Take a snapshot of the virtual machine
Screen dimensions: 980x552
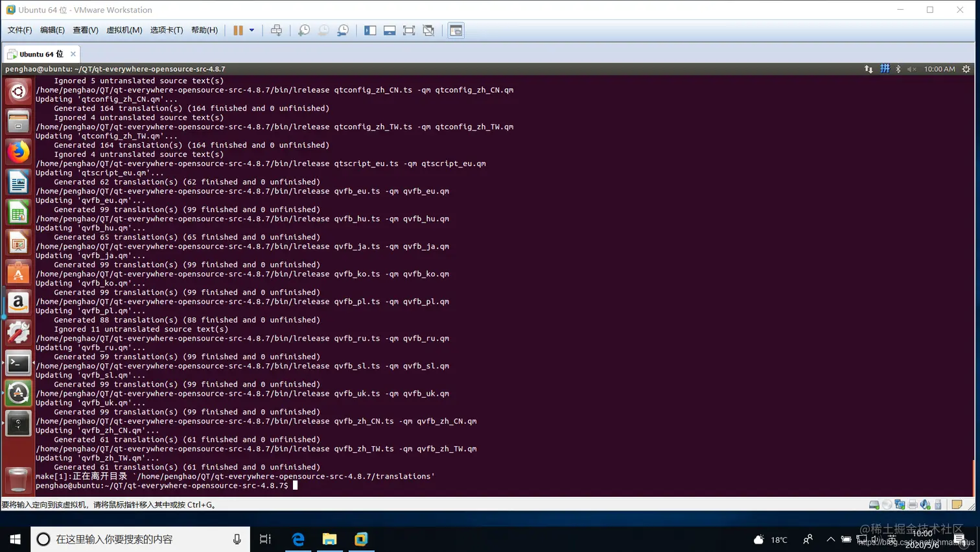tap(303, 30)
